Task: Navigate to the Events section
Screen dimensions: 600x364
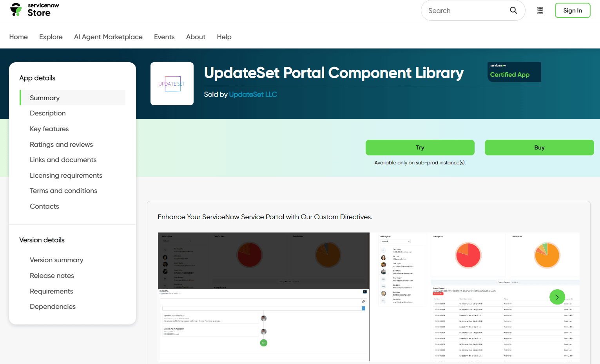Action: pos(164,36)
